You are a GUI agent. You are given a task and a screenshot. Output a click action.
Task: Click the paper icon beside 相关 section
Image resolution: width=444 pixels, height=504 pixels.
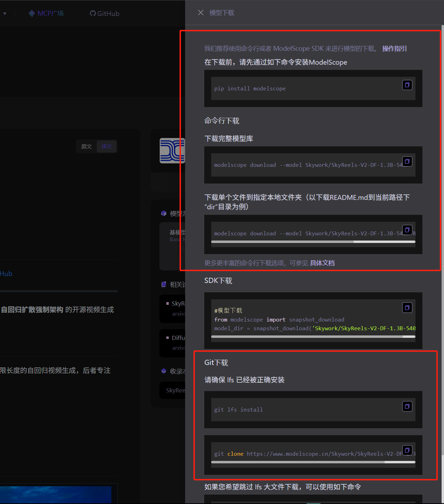pyautogui.click(x=164, y=284)
